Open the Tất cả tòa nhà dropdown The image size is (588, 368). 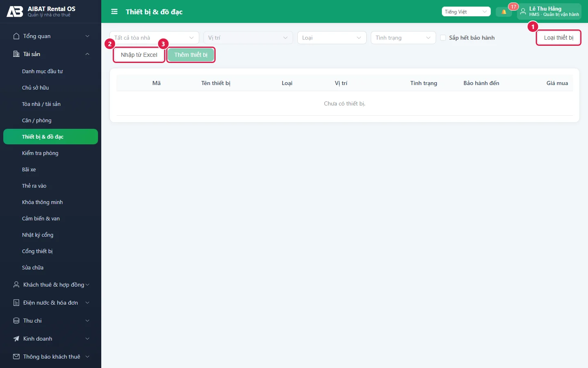point(154,38)
